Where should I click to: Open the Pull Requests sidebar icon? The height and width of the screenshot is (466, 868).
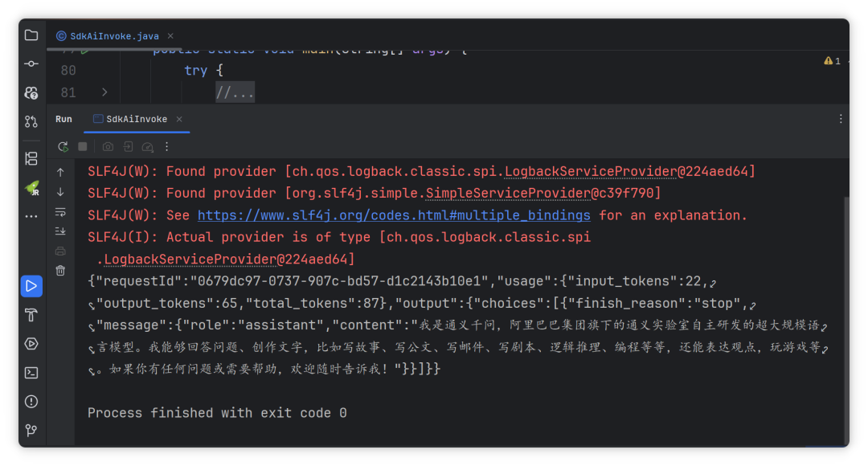click(x=31, y=121)
